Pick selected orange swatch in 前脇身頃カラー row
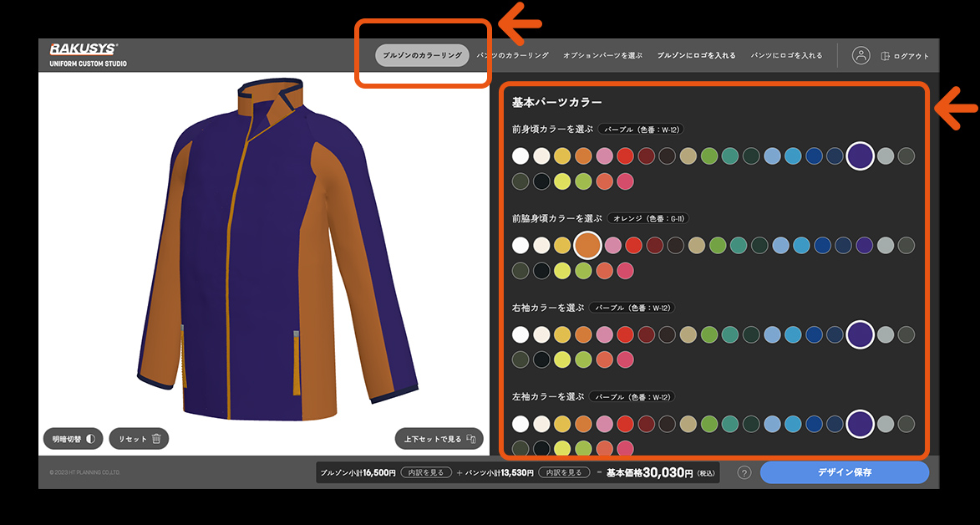The width and height of the screenshot is (980, 525). click(588, 245)
